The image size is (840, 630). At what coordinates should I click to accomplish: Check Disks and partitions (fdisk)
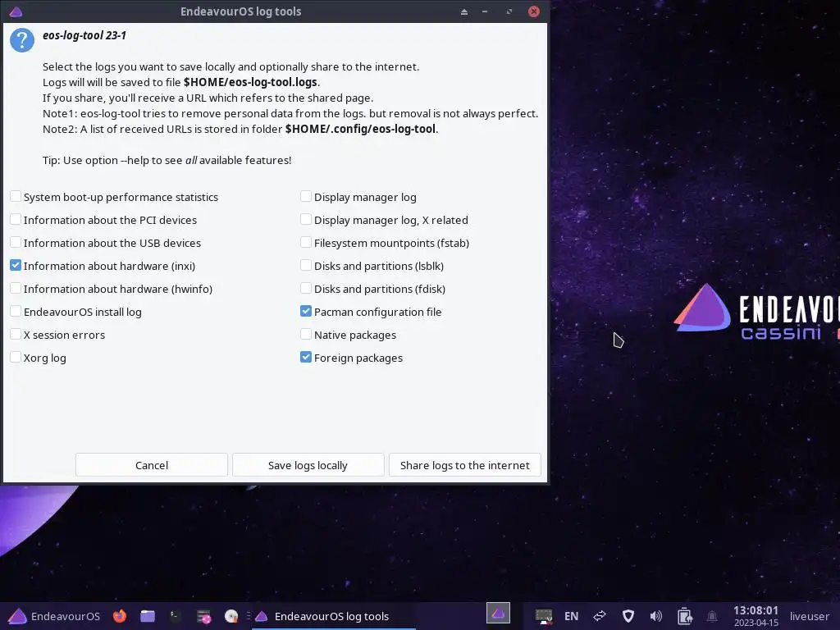pyautogui.click(x=306, y=289)
